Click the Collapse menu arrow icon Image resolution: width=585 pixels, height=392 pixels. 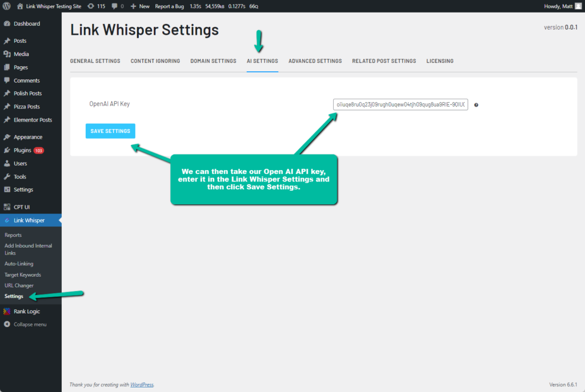pyautogui.click(x=7, y=324)
